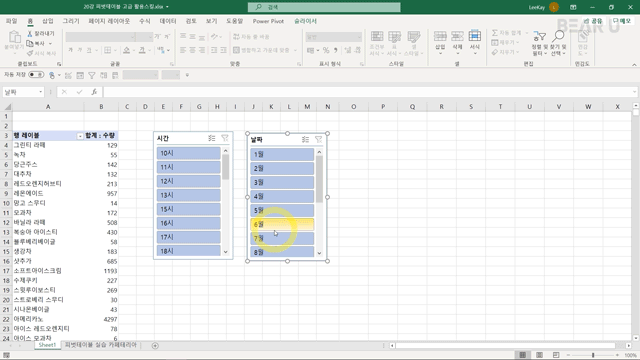Open the Copy (복사) dropdown arrow
This screenshot has height=360, width=640.
pyautogui.click(x=51, y=44)
